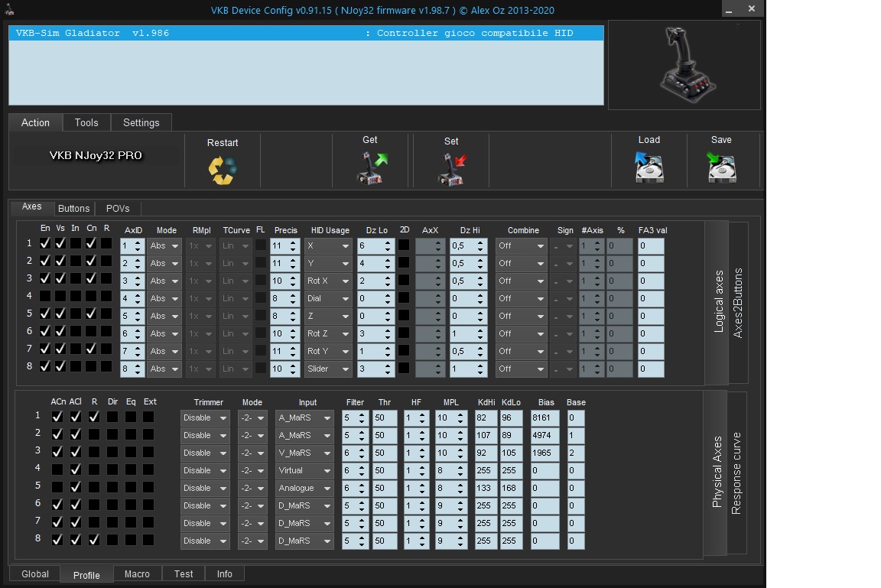Viewport: 881px width, 588px height.
Task: Close the VKB Device Config window
Action: (752, 9)
